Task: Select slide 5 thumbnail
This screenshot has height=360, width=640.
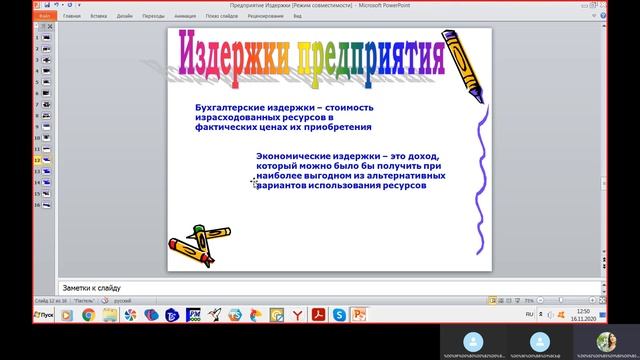Action: coord(47,82)
